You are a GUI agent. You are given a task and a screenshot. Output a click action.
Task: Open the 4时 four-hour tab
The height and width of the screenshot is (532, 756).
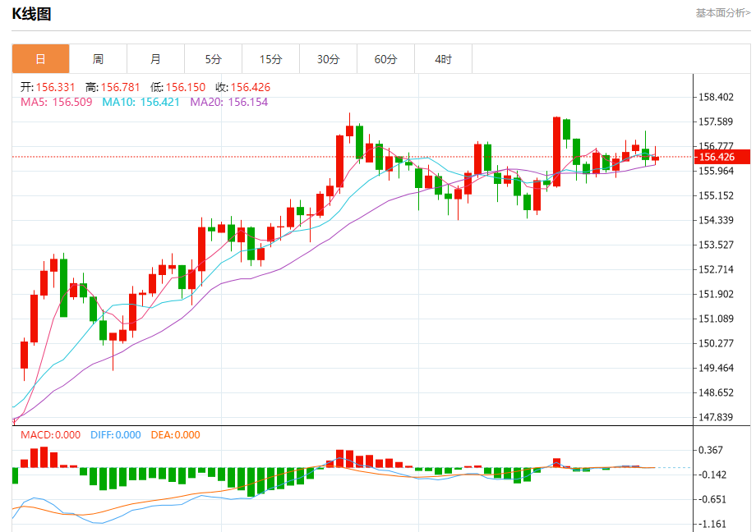(x=444, y=59)
